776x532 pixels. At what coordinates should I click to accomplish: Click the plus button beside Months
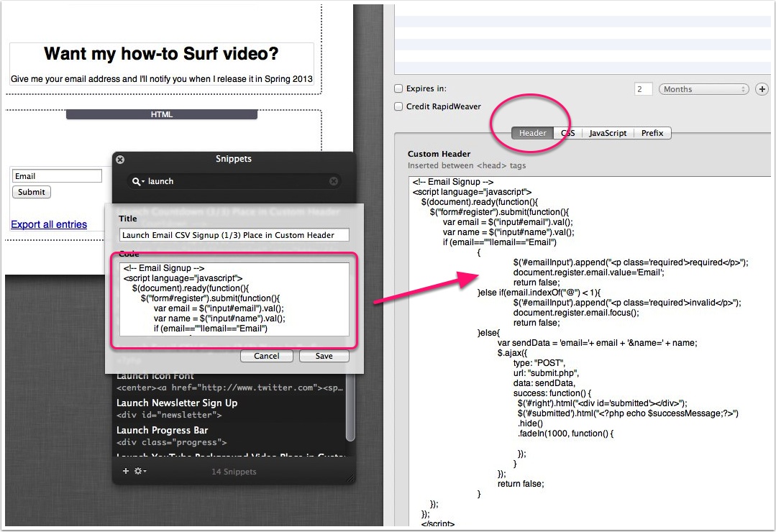762,89
